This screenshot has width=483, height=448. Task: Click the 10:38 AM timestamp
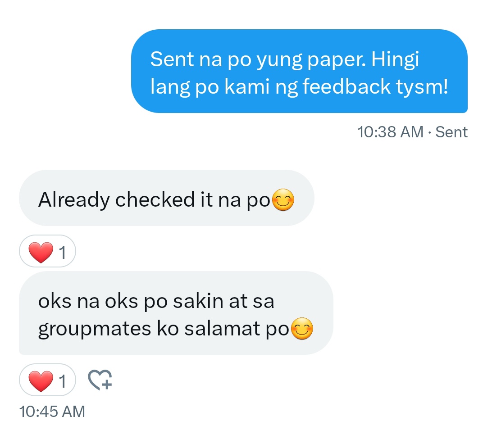(390, 132)
